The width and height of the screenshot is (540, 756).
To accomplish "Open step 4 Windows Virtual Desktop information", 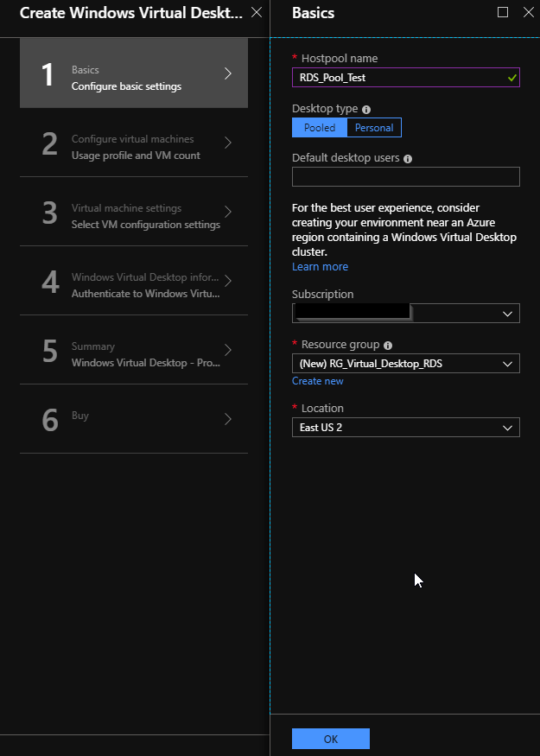I will [x=134, y=281].
